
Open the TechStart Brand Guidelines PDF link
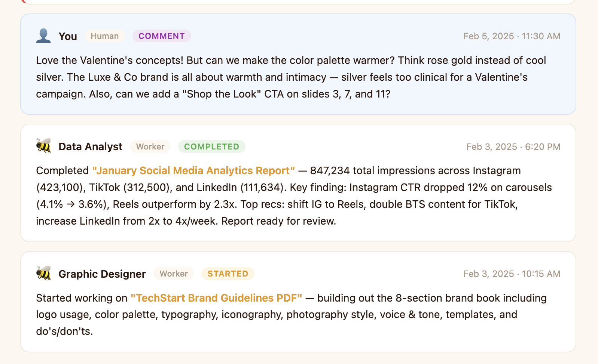pos(216,298)
